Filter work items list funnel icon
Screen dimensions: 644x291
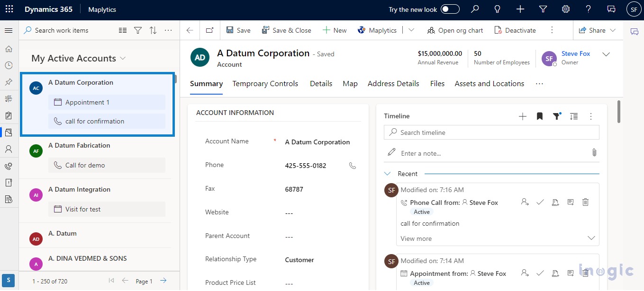[138, 30]
